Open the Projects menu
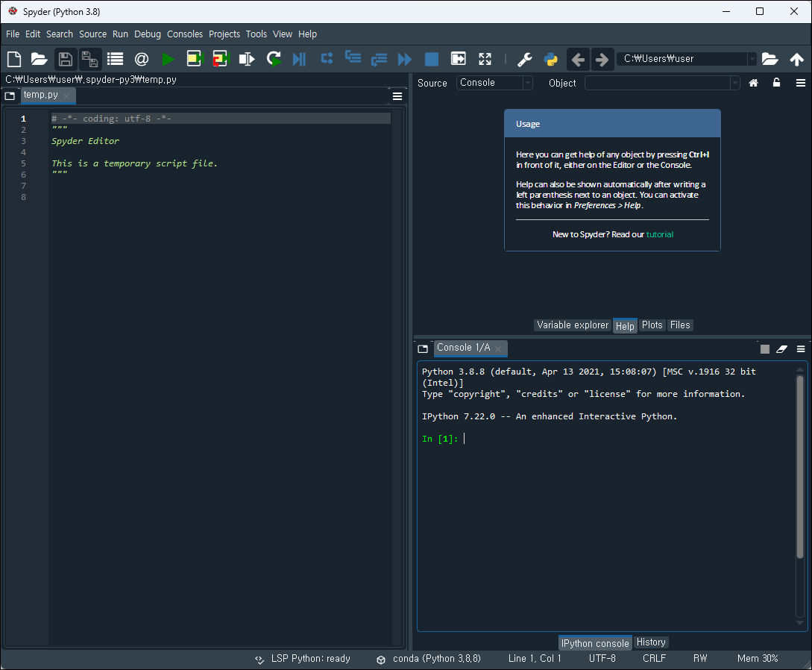812x670 pixels. point(224,34)
